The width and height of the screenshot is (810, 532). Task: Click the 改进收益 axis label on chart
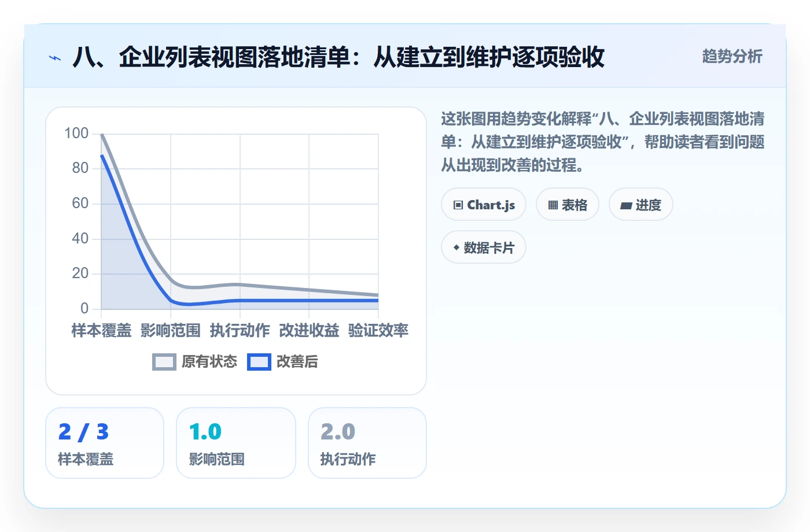click(309, 331)
